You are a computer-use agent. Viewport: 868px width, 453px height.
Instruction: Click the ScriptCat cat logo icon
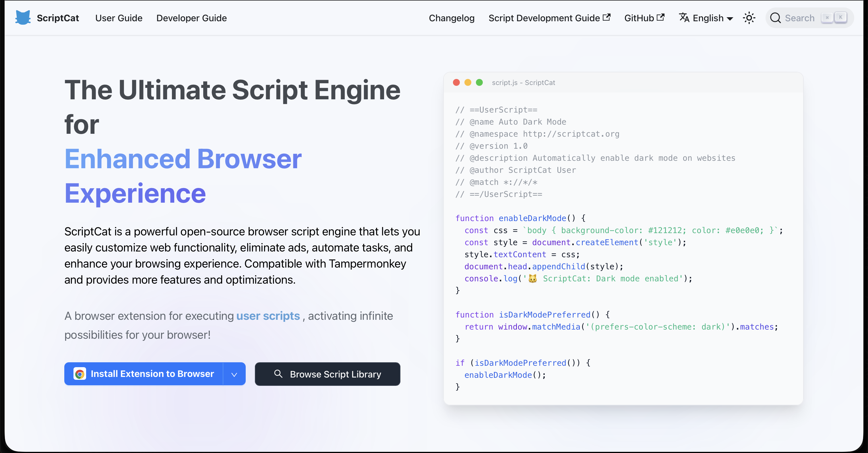(x=23, y=18)
